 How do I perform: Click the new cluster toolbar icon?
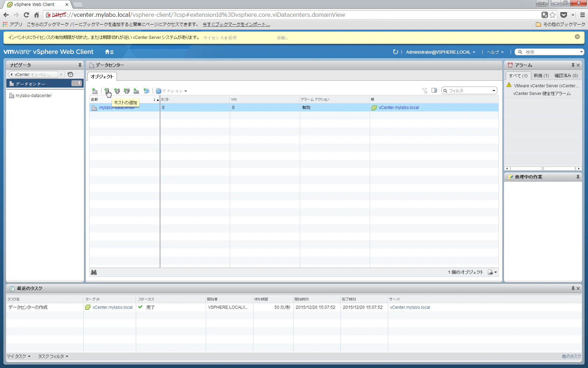pyautogui.click(x=117, y=91)
